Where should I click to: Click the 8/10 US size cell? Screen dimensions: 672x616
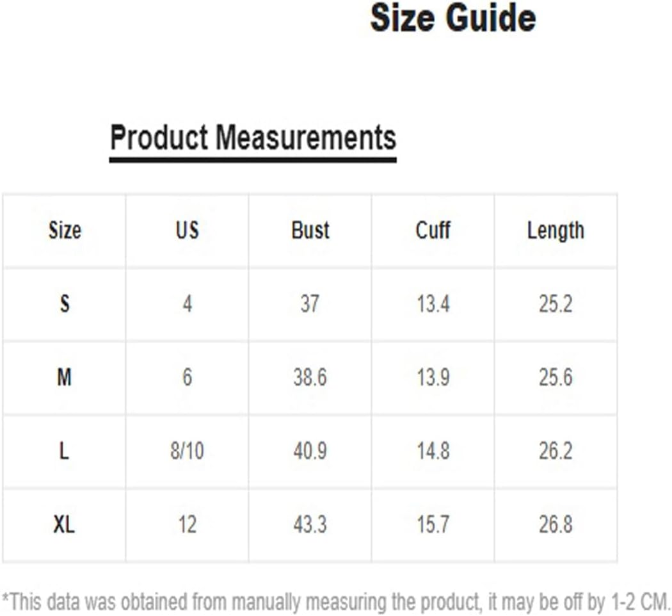tap(187, 451)
